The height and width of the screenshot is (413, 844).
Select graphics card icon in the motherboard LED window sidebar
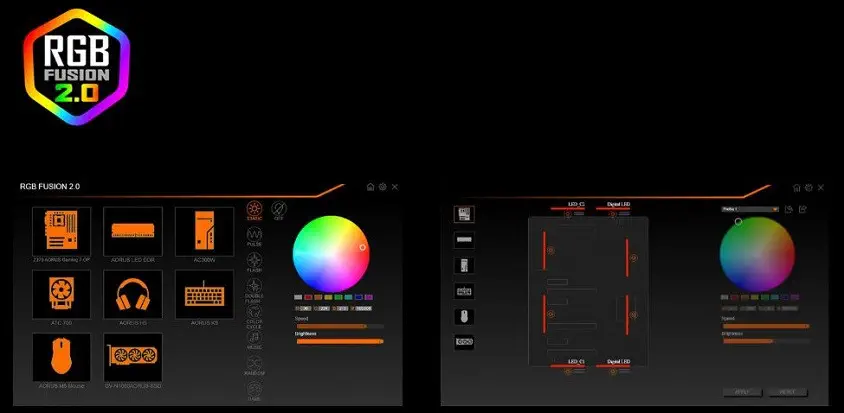point(464,342)
